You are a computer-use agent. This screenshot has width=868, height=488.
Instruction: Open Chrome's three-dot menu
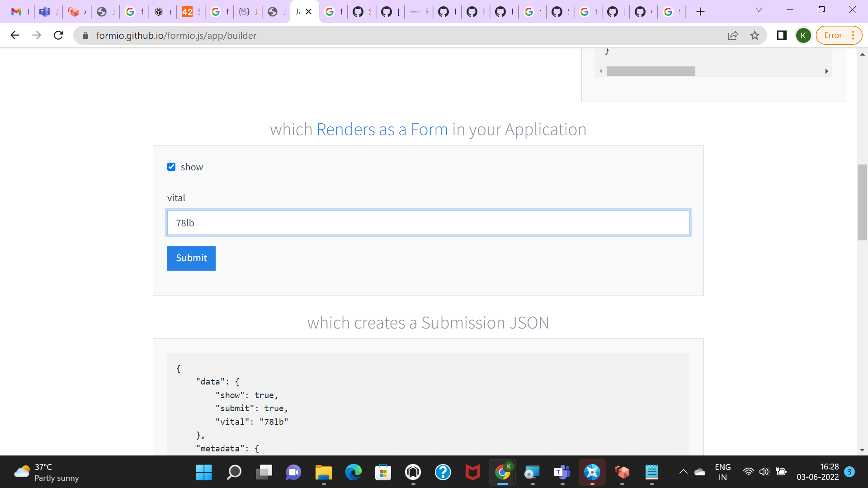tap(854, 35)
